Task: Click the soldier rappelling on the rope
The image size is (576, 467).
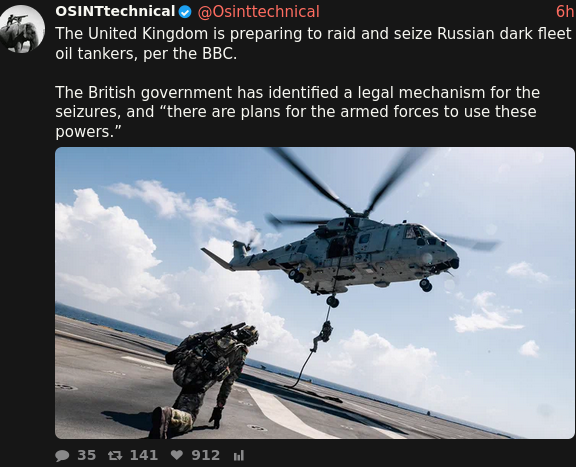Action: [x=322, y=336]
